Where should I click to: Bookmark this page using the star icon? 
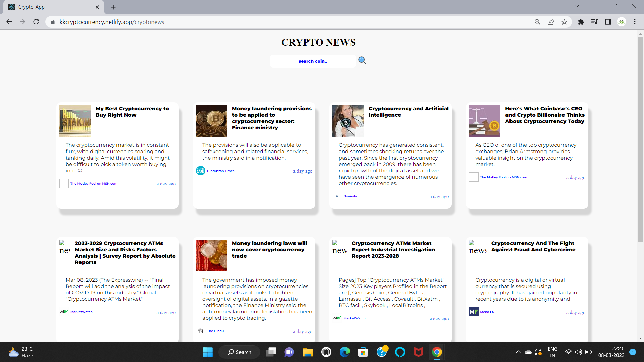point(565,22)
